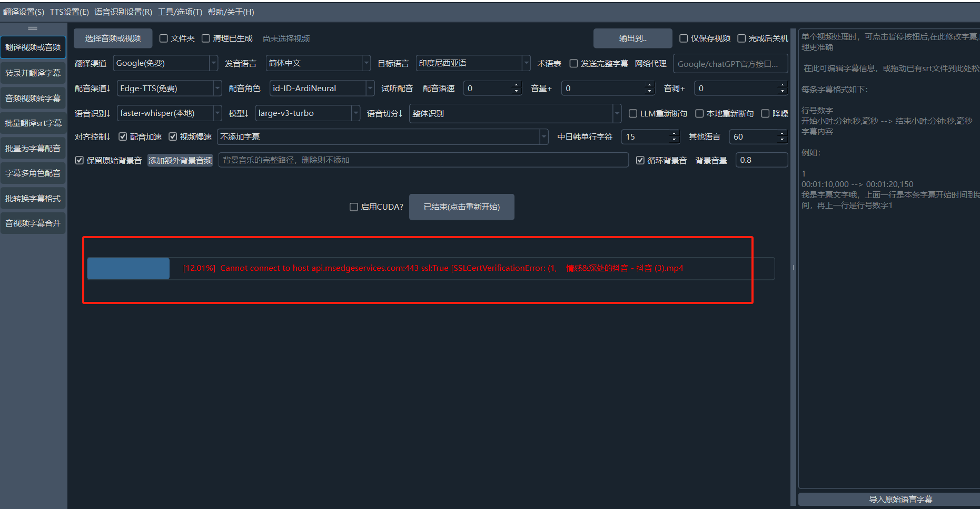Screen dimensions: 980x509
Task: Open the 翻译渠道 Google dropdown
Action: [165, 63]
